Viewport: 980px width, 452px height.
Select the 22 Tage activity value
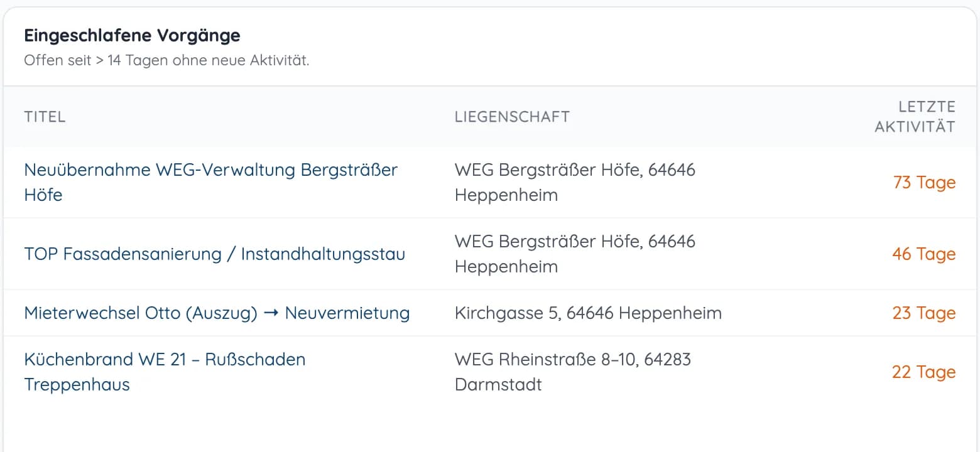click(923, 372)
